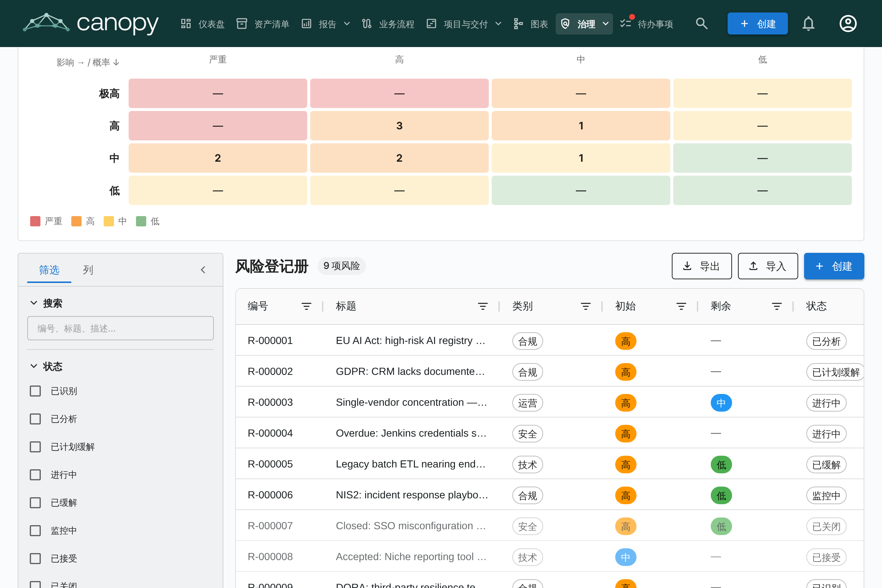Go to 仪表盘 in navigation

pyautogui.click(x=202, y=24)
